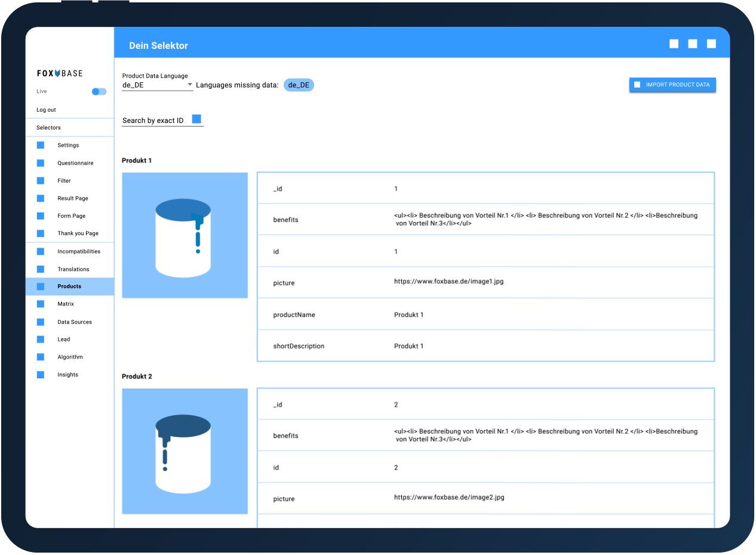
Task: Select the de_DE missing language chip
Action: [299, 85]
